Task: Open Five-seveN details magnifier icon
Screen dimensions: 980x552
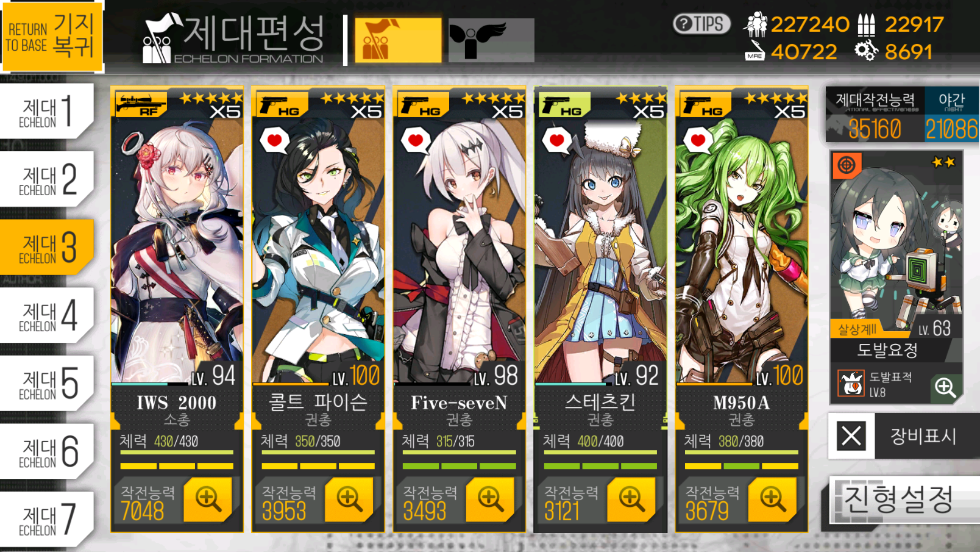Action: (491, 499)
